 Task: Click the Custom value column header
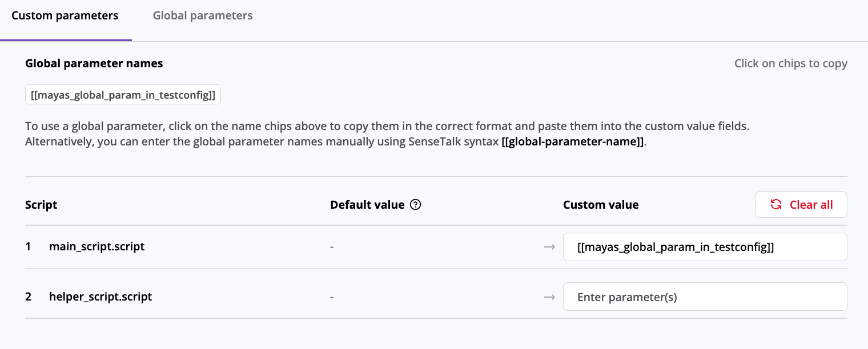click(601, 205)
